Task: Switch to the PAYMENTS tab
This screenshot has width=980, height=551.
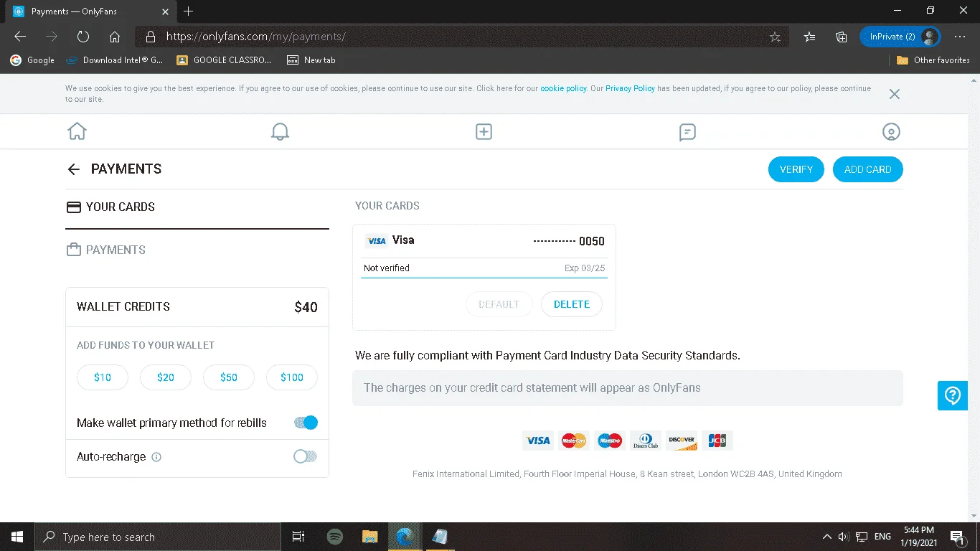Action: click(x=197, y=250)
